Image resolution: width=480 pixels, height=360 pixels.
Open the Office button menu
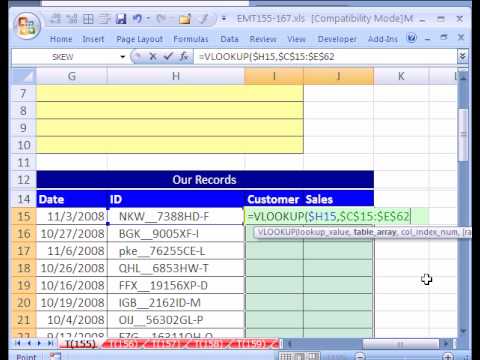27,26
